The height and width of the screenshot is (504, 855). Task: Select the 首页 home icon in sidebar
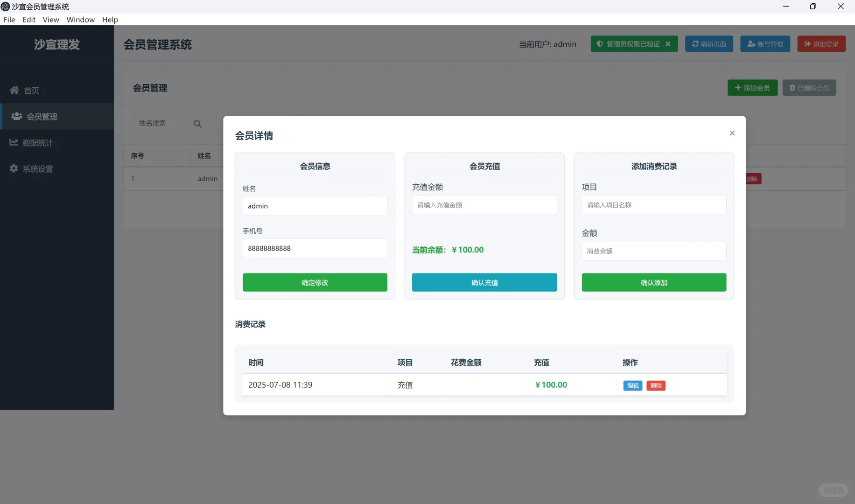(x=14, y=90)
